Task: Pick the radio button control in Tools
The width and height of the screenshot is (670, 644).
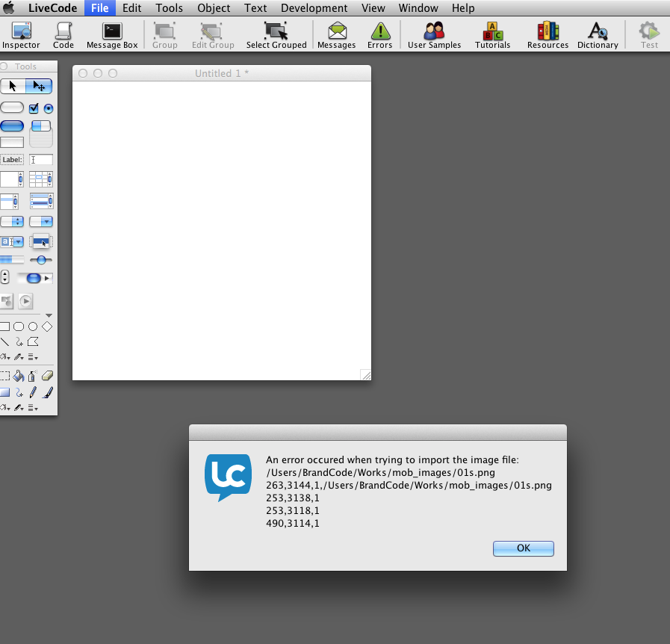Action: pyautogui.click(x=49, y=108)
